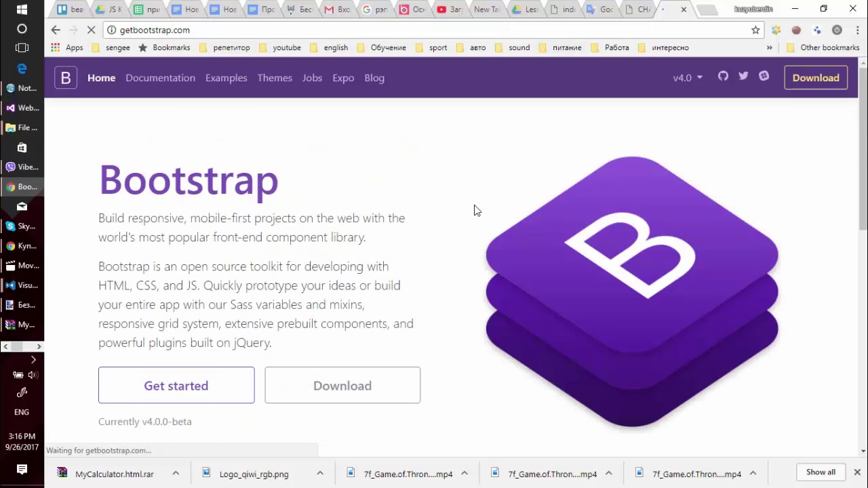Click hero Download button
Image resolution: width=868 pixels, height=488 pixels.
342,385
